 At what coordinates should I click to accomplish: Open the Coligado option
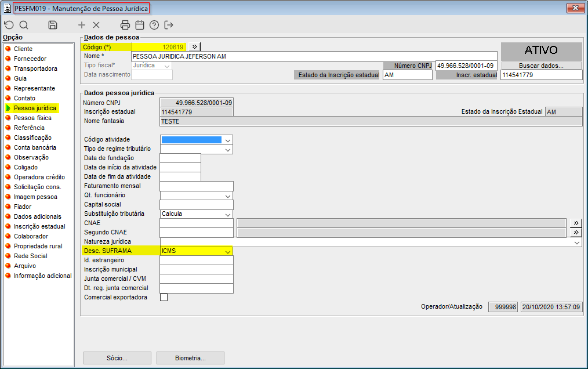[26, 167]
